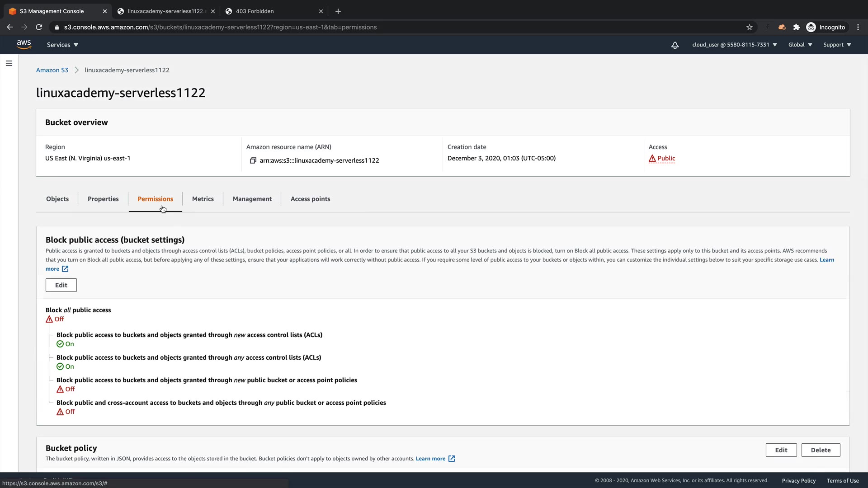Open the Global region dropdown
This screenshot has height=488, width=868.
[800, 45]
